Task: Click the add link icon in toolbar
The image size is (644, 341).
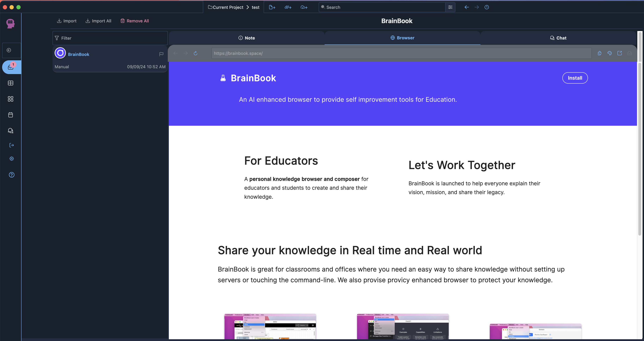Action: (x=288, y=7)
